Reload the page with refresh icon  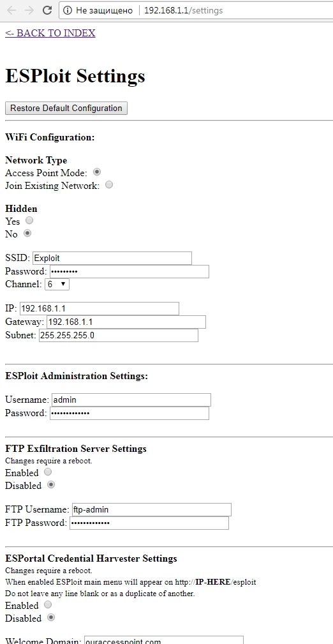tap(47, 10)
